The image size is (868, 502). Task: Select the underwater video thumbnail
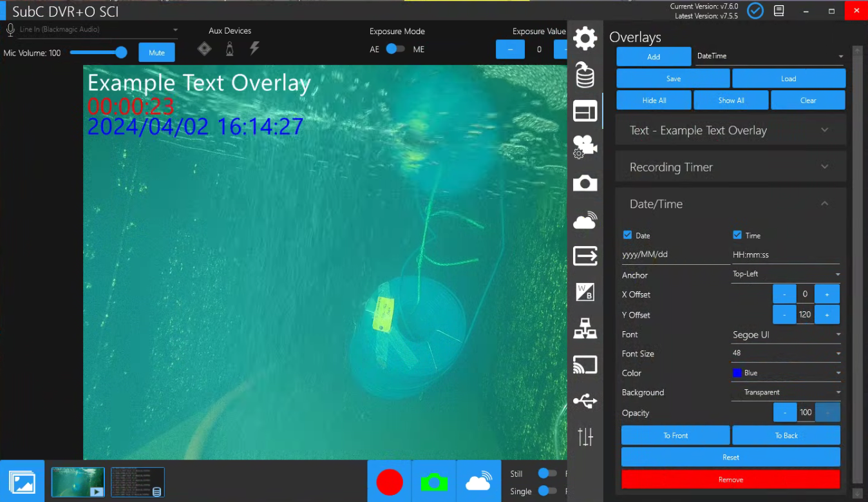click(78, 482)
